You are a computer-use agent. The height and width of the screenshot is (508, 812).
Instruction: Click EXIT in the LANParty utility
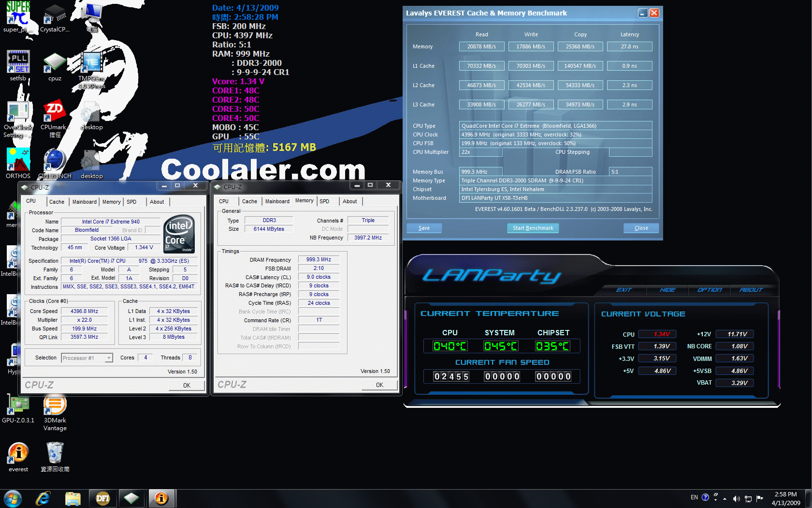pyautogui.click(x=624, y=290)
